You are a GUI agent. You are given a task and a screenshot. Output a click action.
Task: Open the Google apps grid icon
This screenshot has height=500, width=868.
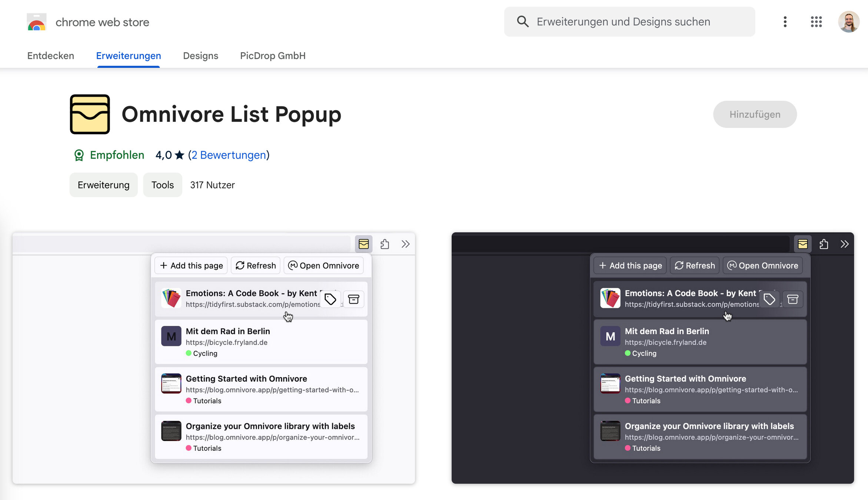click(816, 22)
